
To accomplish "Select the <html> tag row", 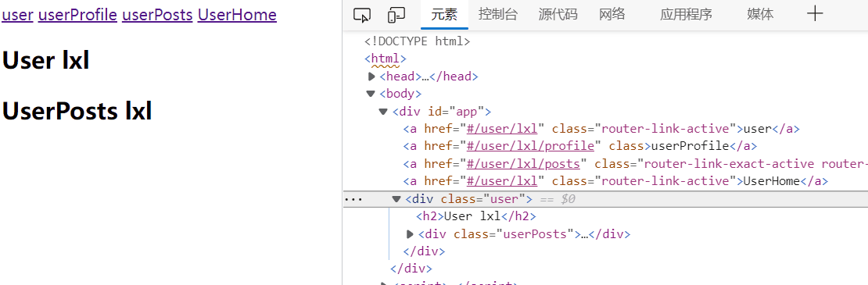I will pyautogui.click(x=386, y=59).
